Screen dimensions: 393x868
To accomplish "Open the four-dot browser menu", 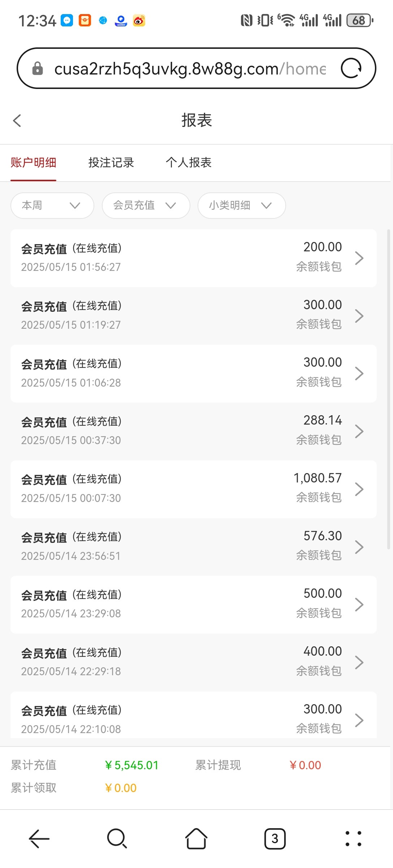I will (x=353, y=838).
